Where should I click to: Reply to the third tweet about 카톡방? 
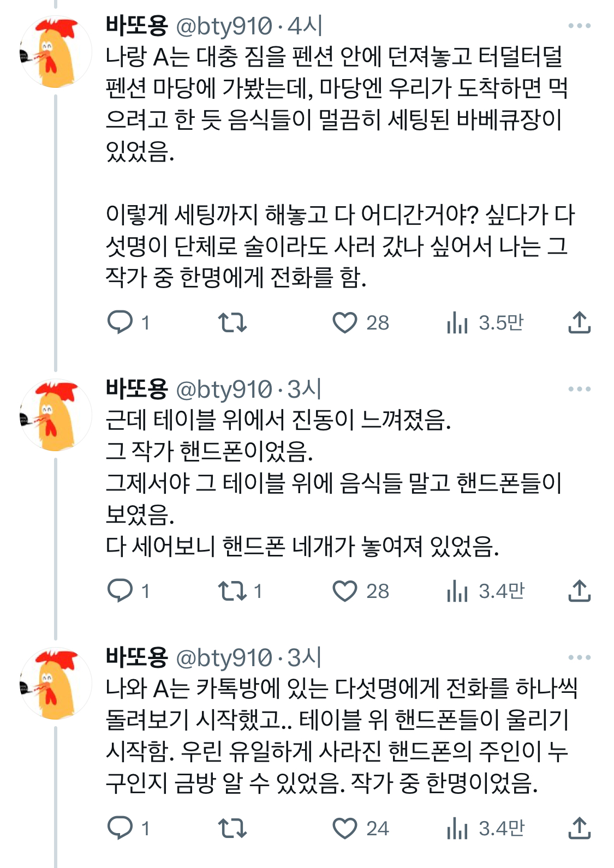click(x=120, y=828)
